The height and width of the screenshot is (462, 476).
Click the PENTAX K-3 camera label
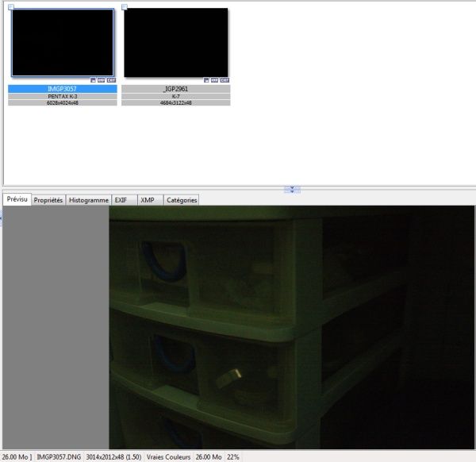tap(62, 96)
